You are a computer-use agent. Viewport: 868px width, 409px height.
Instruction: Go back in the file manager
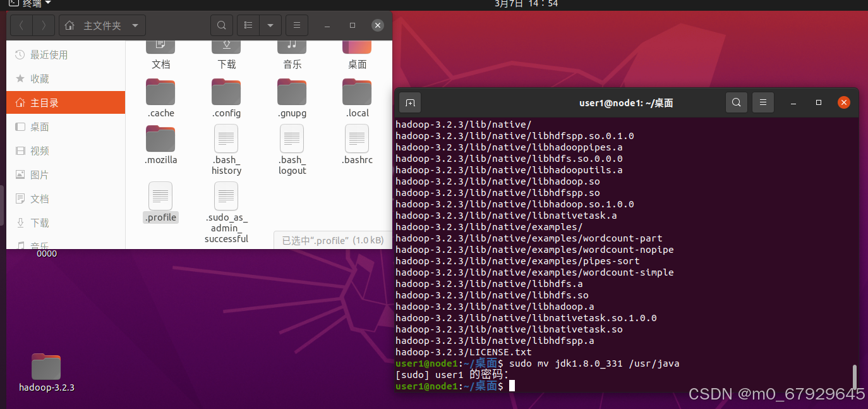[x=22, y=25]
